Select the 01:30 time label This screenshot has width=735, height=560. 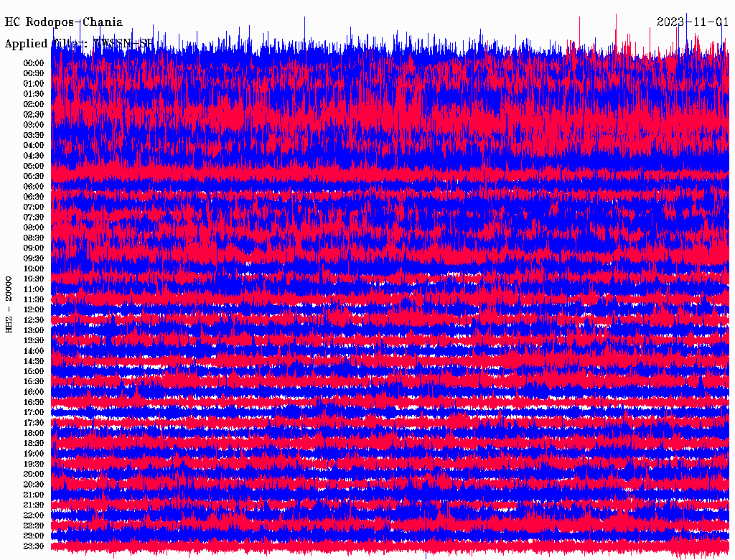point(33,94)
